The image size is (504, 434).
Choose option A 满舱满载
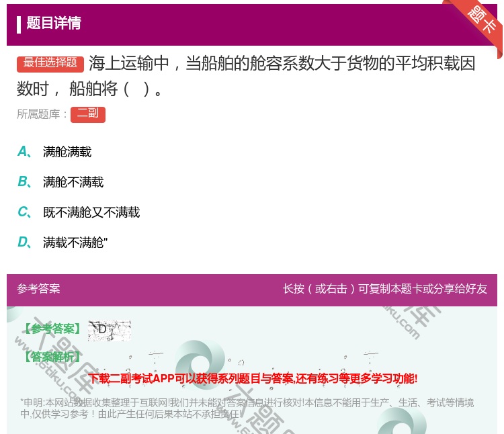pyautogui.click(x=54, y=152)
